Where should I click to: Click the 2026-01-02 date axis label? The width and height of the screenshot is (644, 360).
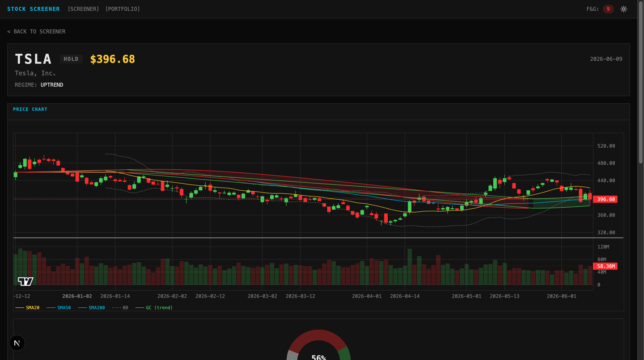[77, 296]
